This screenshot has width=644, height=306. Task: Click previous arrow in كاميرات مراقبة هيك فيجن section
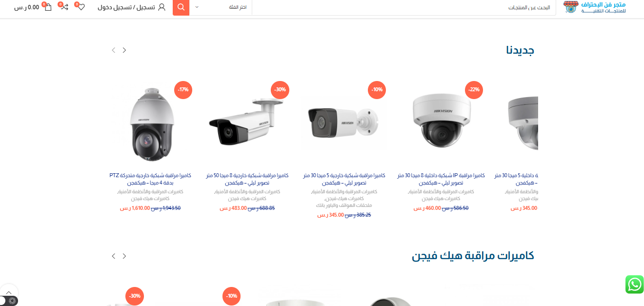(114, 256)
